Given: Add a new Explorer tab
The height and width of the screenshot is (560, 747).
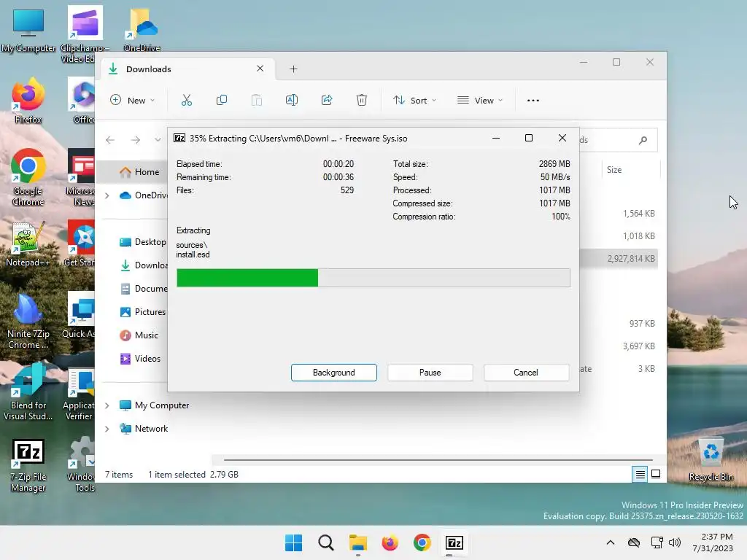Looking at the screenshot, I should pos(293,69).
